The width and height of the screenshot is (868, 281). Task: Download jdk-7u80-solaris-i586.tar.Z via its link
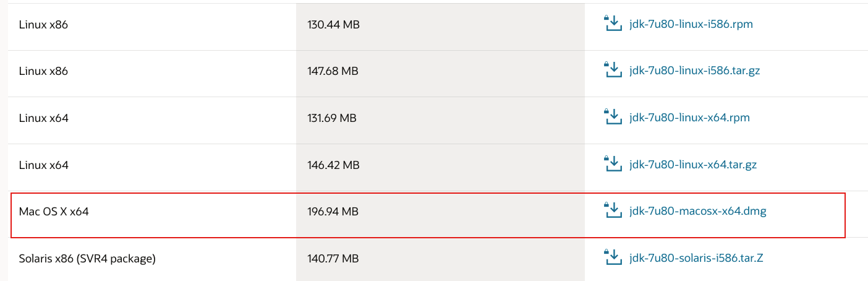coord(696,258)
